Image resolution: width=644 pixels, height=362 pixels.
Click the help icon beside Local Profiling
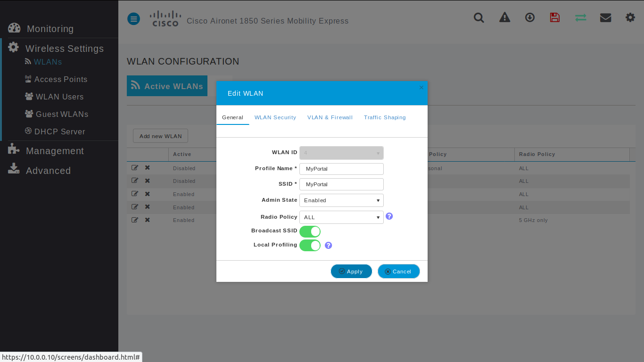(329, 246)
